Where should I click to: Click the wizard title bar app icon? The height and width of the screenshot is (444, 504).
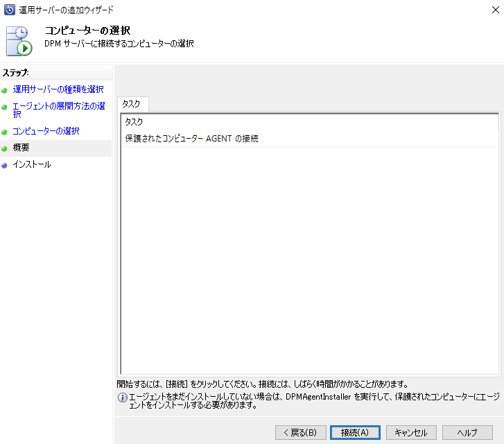9,10
